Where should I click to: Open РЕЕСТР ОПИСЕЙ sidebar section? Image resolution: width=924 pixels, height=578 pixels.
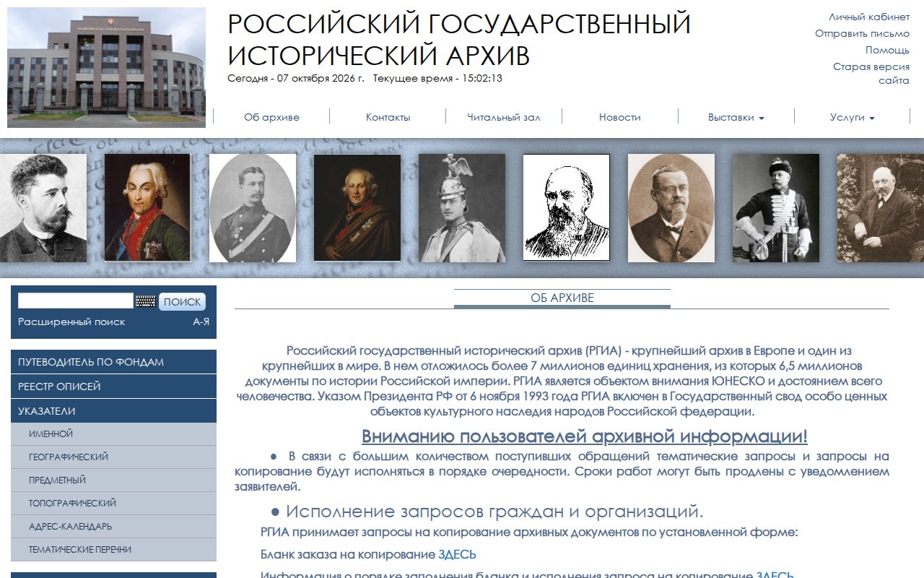coord(113,387)
